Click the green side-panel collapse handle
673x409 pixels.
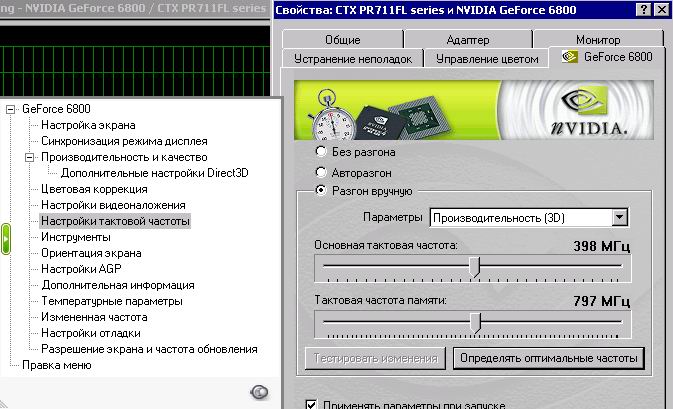6,239
